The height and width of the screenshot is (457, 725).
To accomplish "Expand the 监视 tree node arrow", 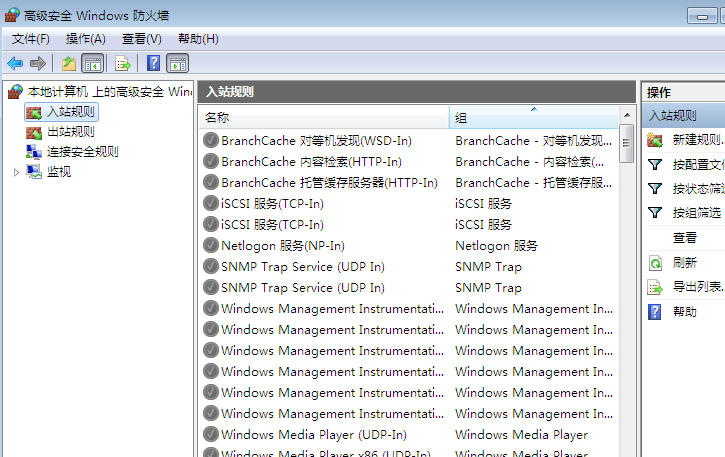I will [16, 173].
